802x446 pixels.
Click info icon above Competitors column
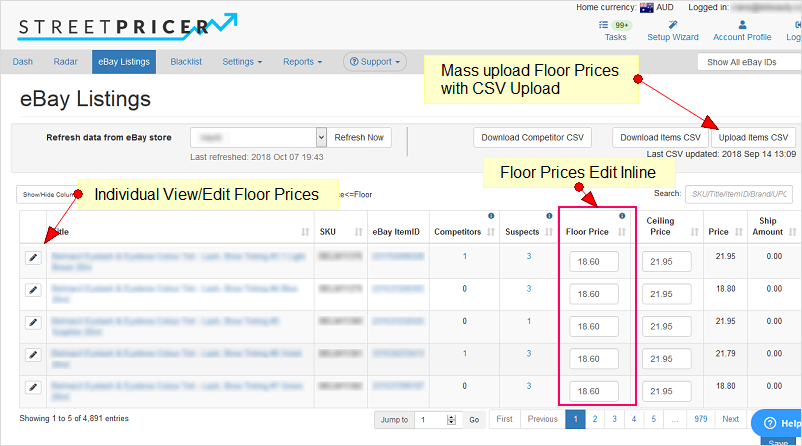pyautogui.click(x=490, y=216)
